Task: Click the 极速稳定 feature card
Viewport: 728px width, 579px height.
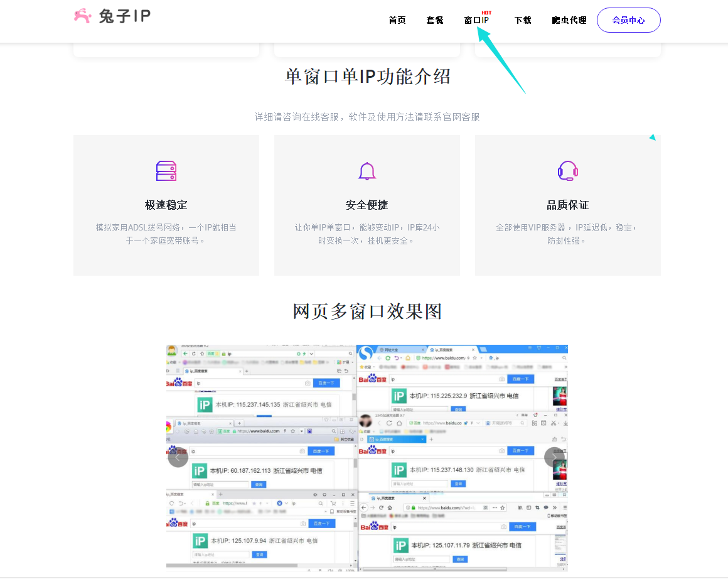Action: [x=166, y=204]
